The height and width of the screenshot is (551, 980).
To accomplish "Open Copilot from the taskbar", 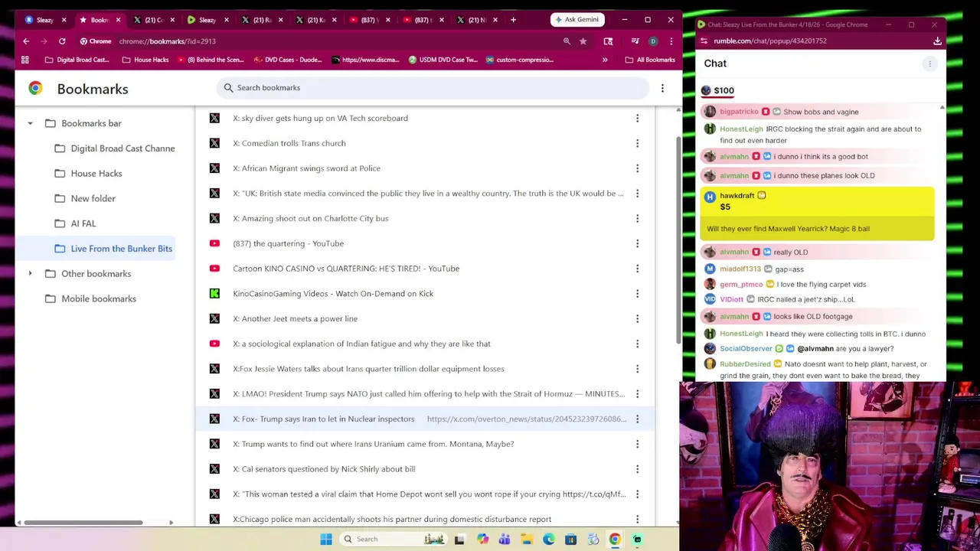I will (x=483, y=540).
